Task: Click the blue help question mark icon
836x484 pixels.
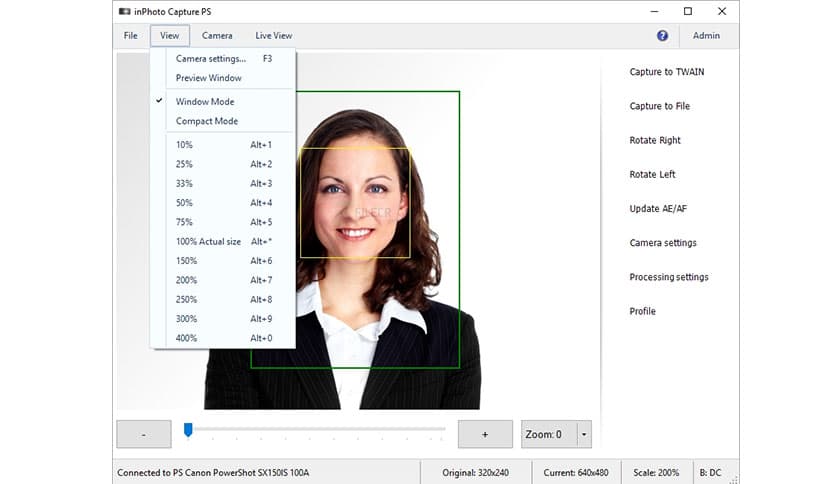Action: [x=662, y=36]
